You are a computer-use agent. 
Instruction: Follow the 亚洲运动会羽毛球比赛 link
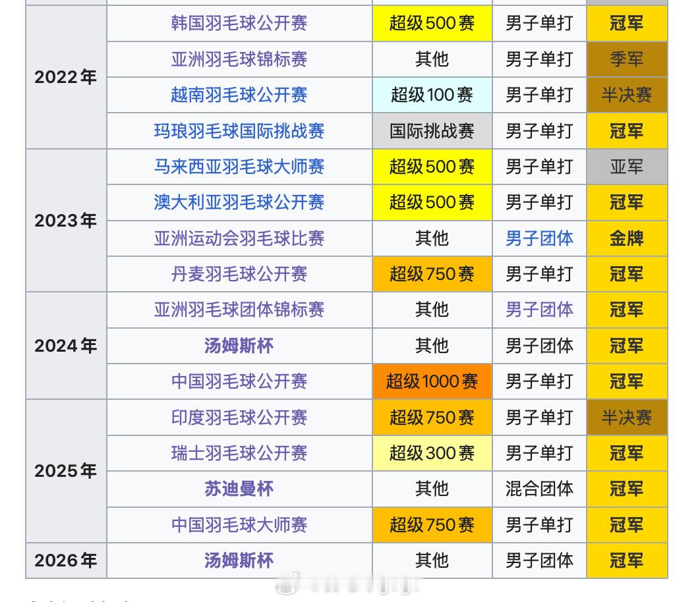click(239, 238)
